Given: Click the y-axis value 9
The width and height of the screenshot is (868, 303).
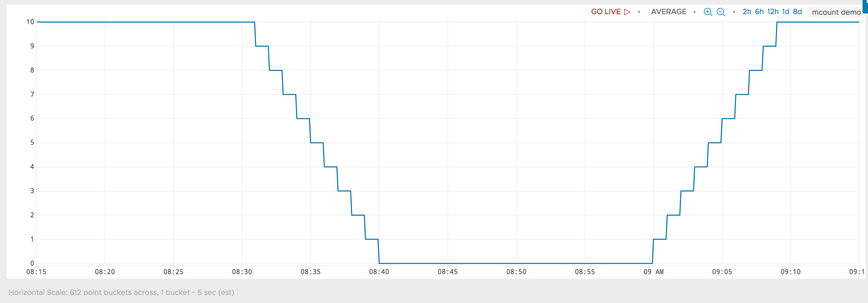Looking at the screenshot, I should 32,46.
